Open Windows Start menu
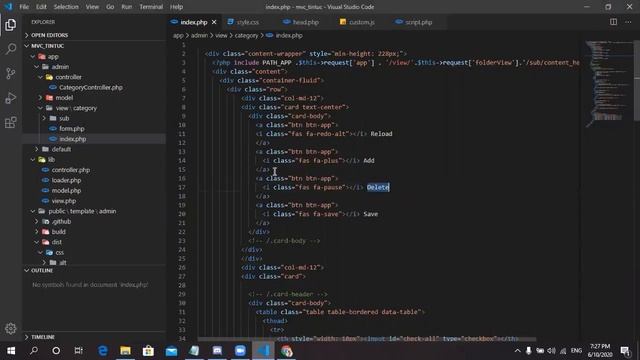 11,351
